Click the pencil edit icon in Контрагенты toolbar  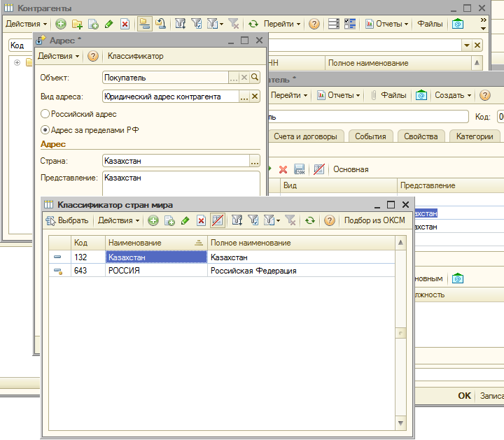(108, 24)
